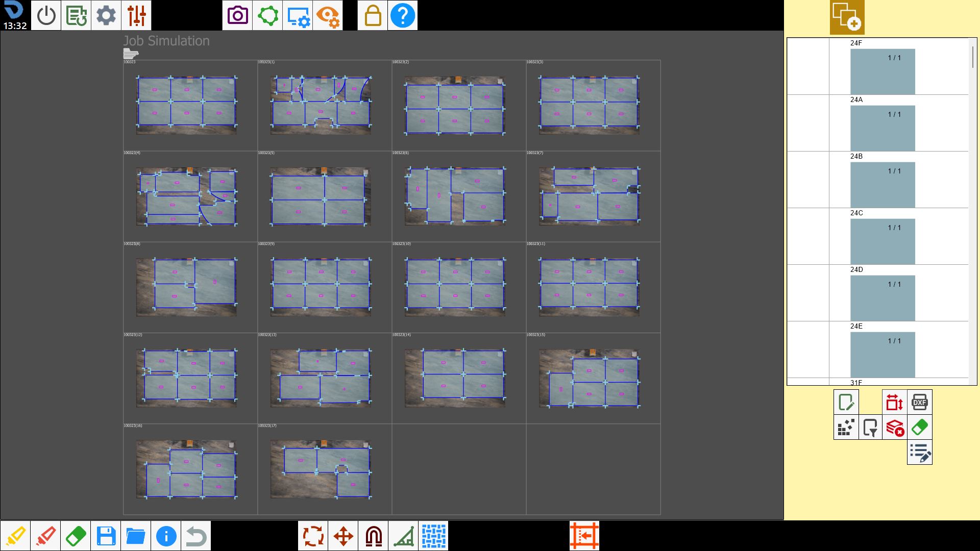
Task: Save with the floppy disk icon
Action: (106, 536)
